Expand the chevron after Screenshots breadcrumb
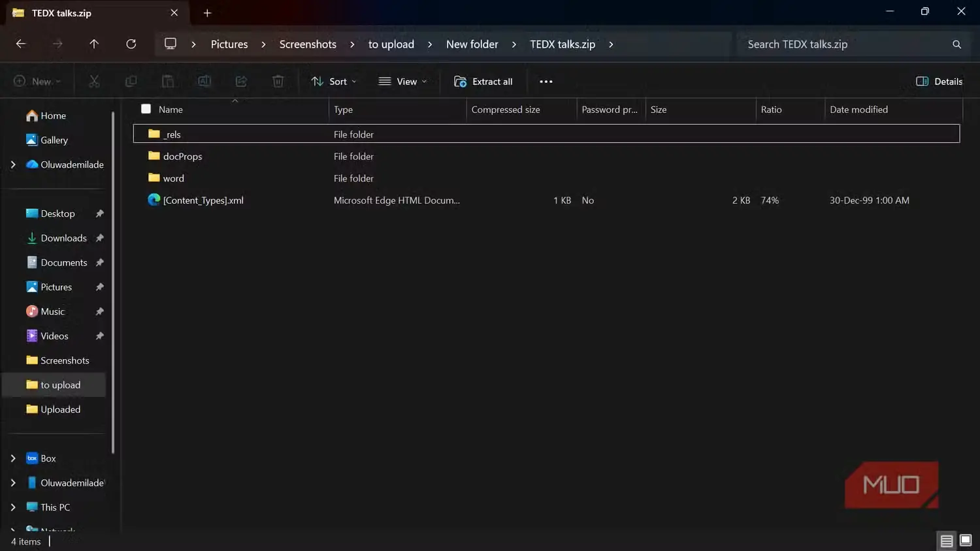980x551 pixels. pos(352,44)
